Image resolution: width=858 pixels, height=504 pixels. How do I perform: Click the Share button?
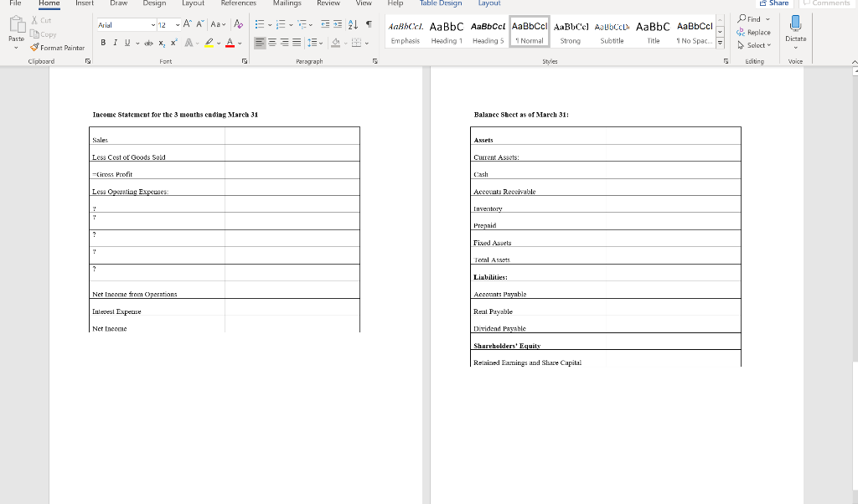(774, 3)
